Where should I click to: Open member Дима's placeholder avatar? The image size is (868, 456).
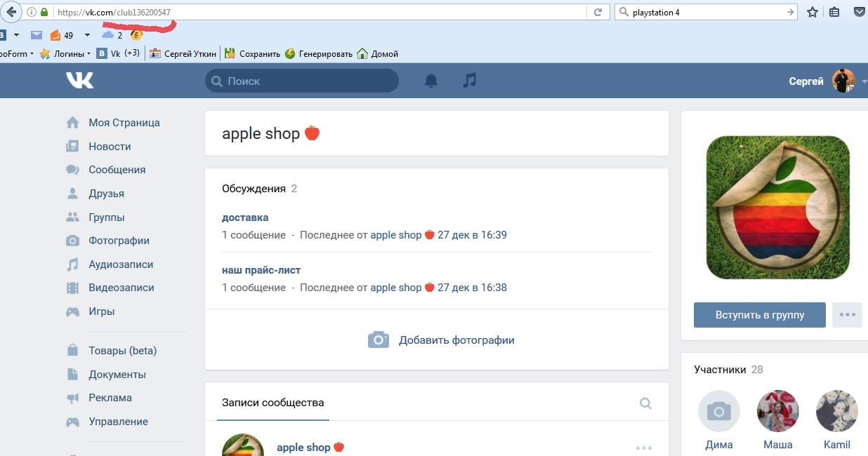click(719, 411)
